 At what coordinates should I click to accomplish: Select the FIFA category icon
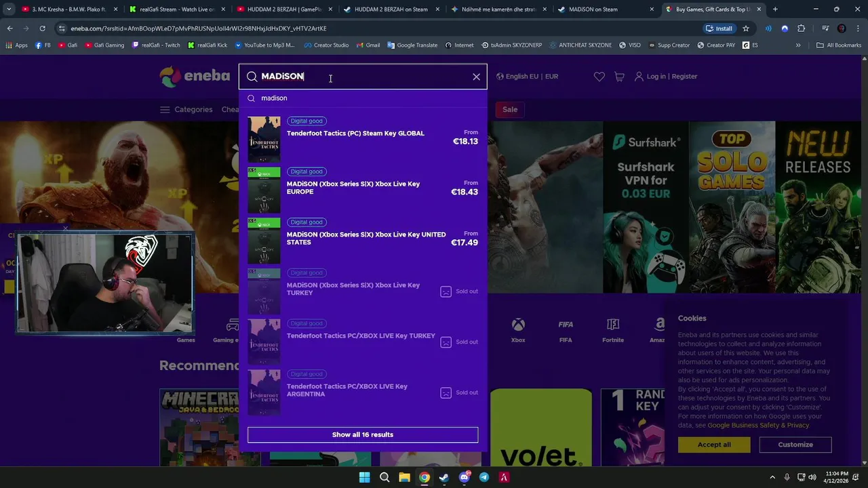click(x=566, y=330)
